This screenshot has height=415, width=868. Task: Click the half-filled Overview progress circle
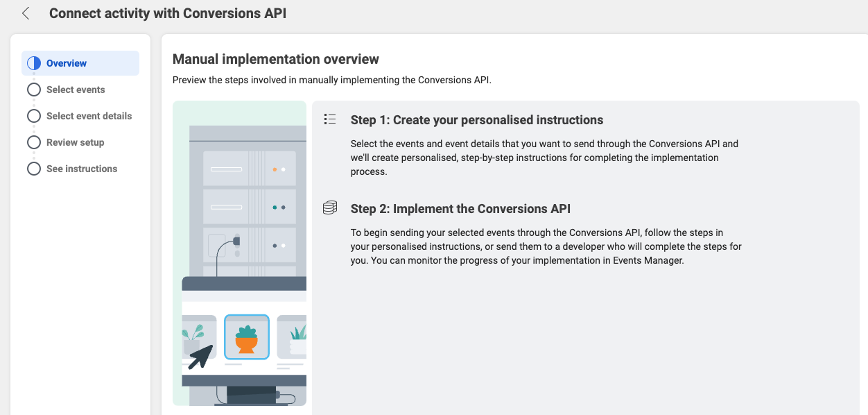34,63
